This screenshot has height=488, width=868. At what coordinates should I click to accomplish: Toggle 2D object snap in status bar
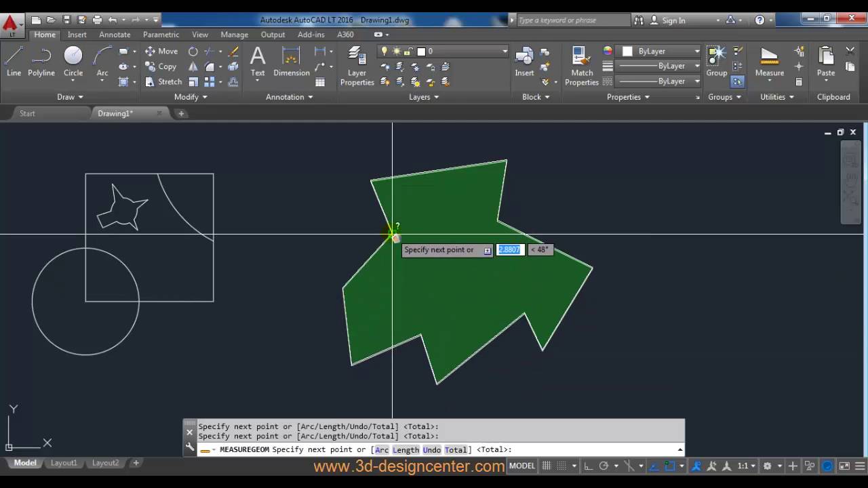point(670,466)
